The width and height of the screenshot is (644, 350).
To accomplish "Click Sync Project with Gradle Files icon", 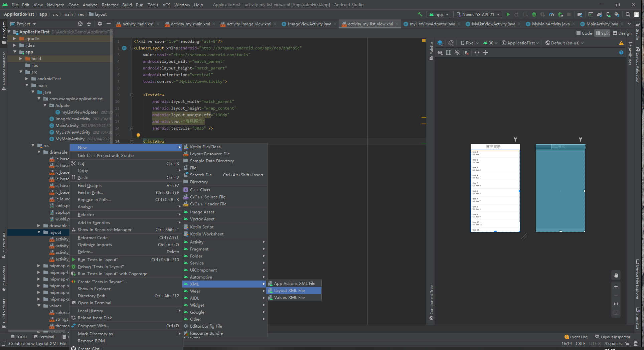I will (x=600, y=14).
